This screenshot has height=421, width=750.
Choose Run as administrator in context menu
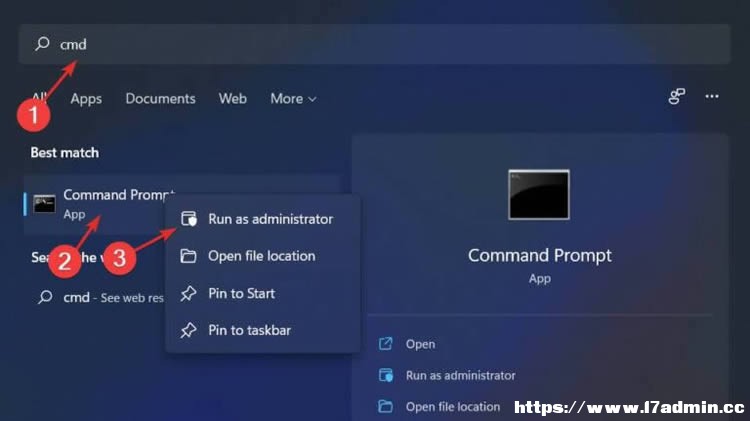[x=263, y=219]
